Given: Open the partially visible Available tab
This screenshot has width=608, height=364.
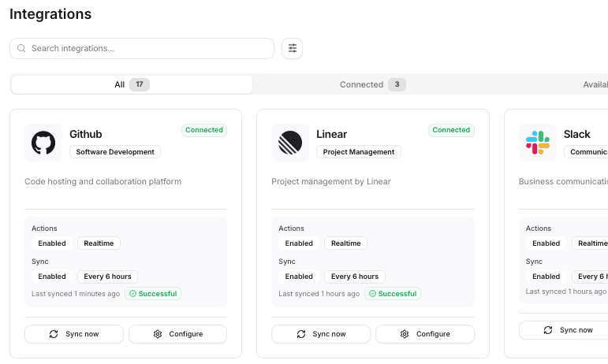Looking at the screenshot, I should [x=595, y=84].
